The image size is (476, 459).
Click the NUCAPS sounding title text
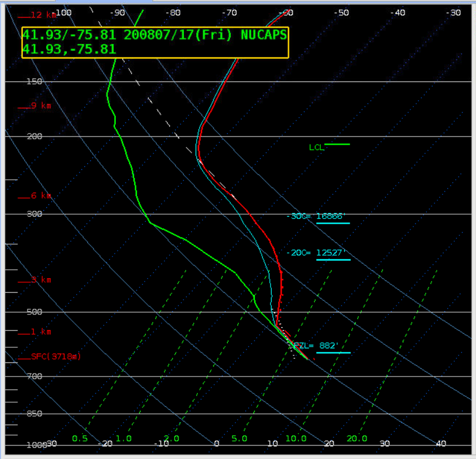155,35
